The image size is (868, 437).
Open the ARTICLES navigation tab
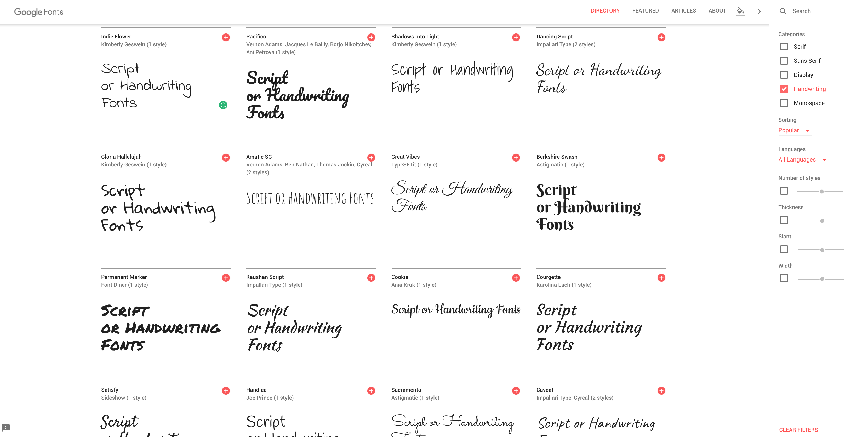683,11
